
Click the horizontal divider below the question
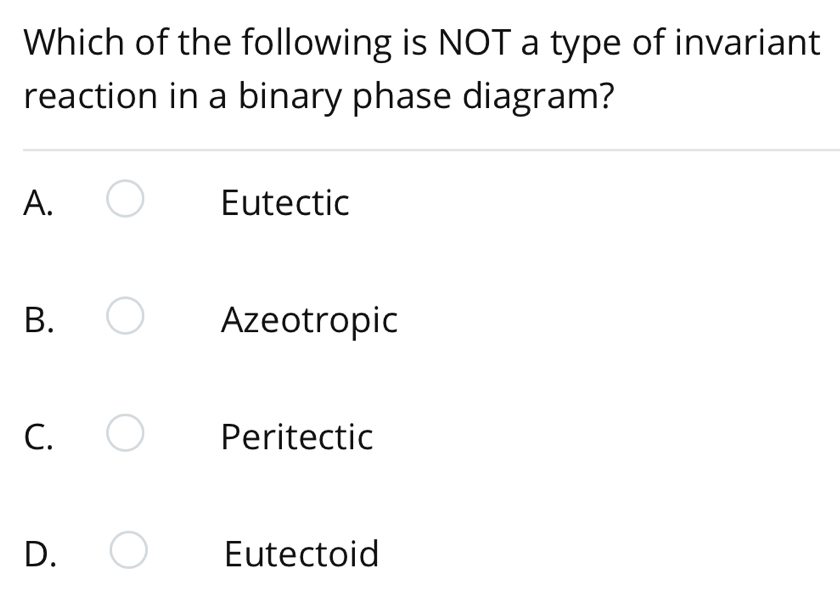click(x=420, y=150)
